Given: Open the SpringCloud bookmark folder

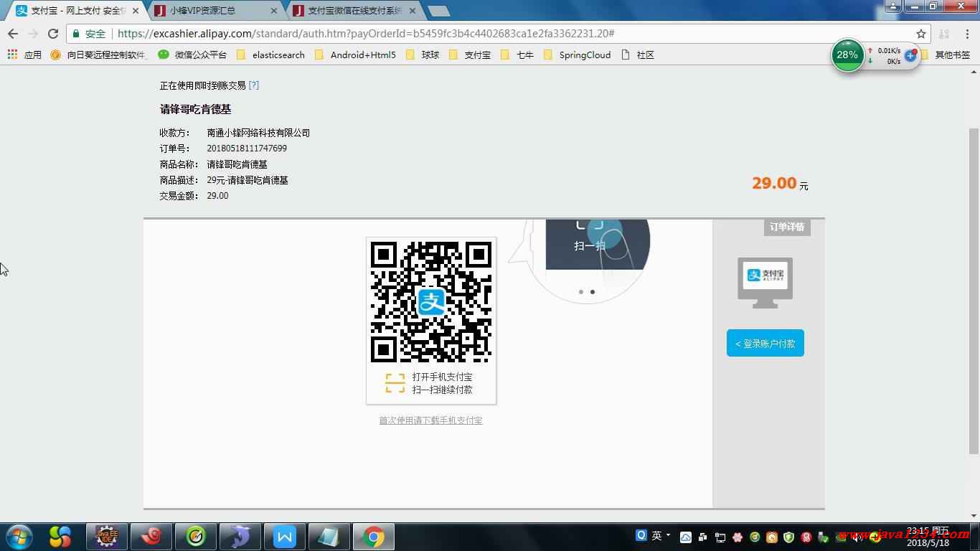Looking at the screenshot, I should [x=577, y=55].
